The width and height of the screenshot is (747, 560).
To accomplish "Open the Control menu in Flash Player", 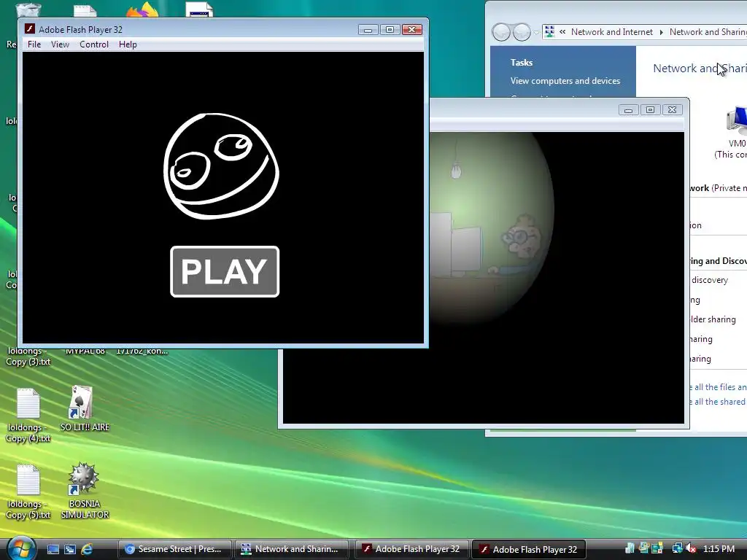I will point(94,44).
